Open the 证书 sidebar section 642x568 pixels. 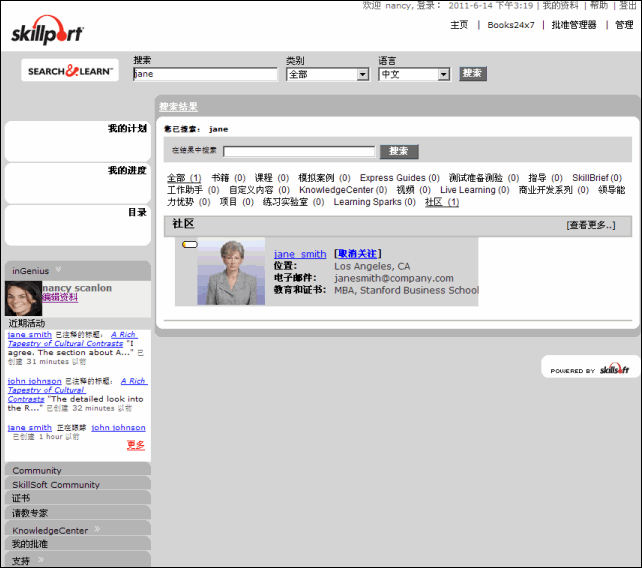78,498
